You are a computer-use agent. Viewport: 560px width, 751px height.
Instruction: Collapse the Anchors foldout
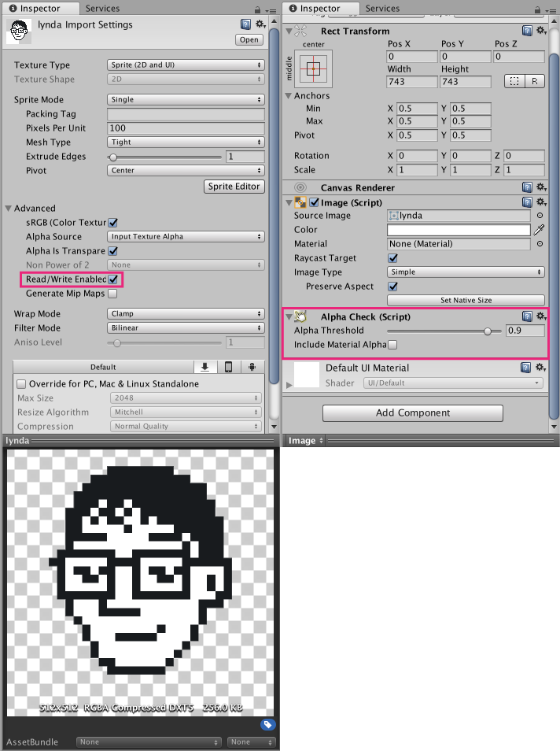(x=289, y=96)
